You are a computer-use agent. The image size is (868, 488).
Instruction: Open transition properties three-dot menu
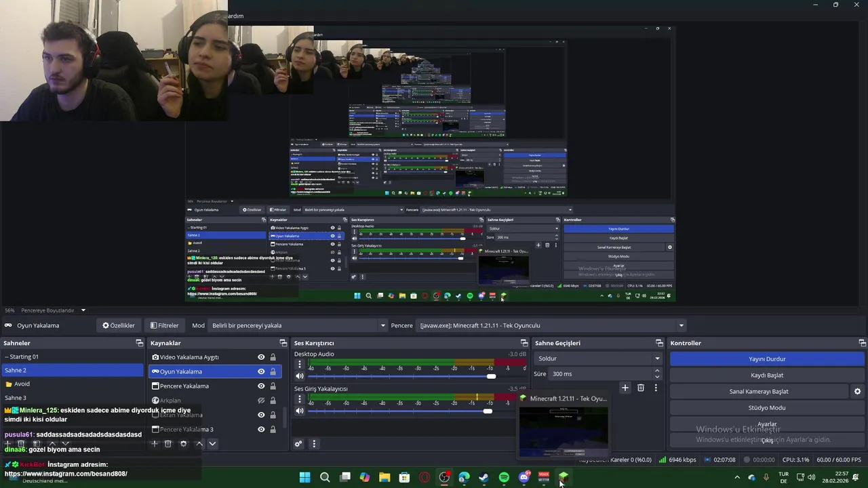coord(656,388)
